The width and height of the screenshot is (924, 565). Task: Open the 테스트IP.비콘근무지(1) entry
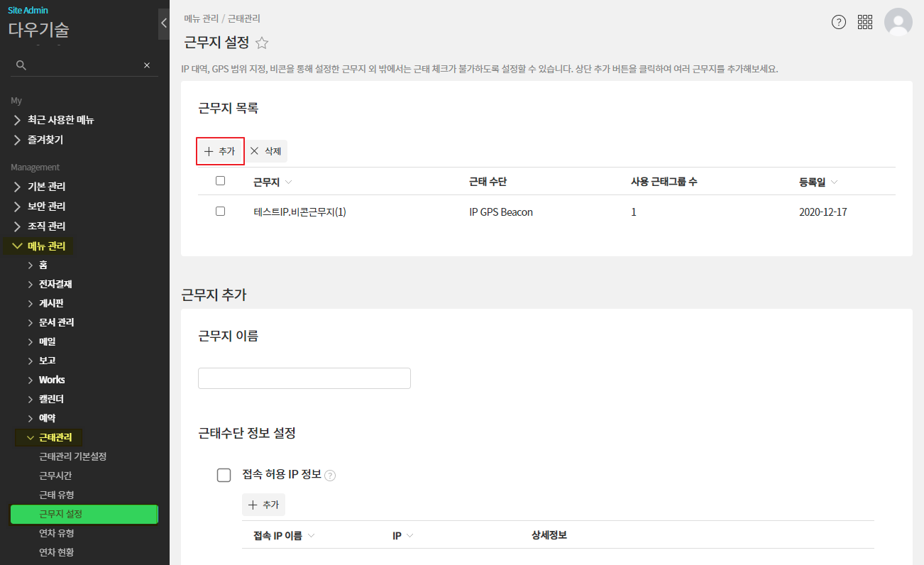[299, 212]
